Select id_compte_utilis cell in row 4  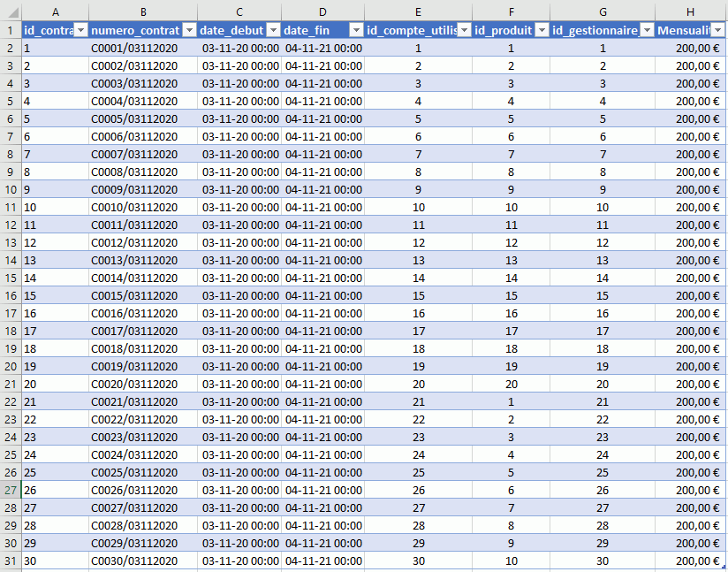tap(418, 84)
